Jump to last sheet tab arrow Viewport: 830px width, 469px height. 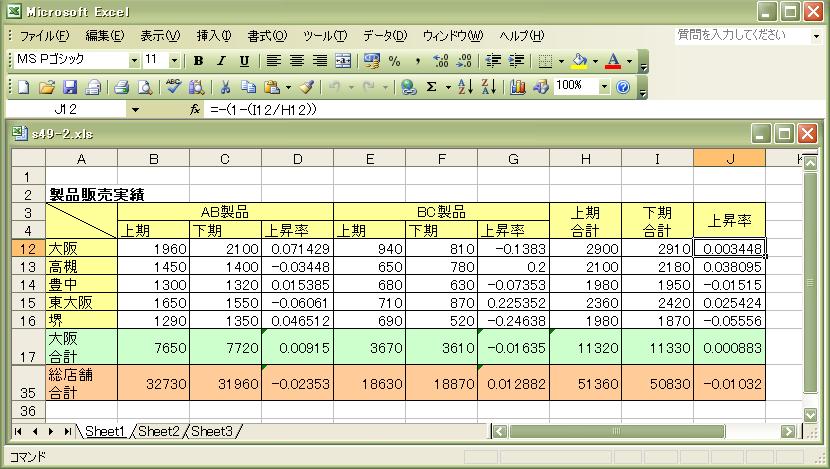tap(67, 431)
